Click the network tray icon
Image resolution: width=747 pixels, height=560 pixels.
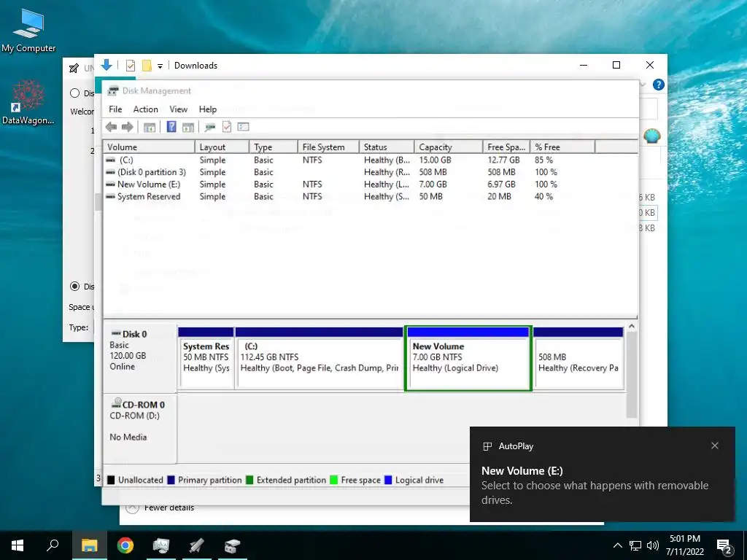click(x=635, y=545)
